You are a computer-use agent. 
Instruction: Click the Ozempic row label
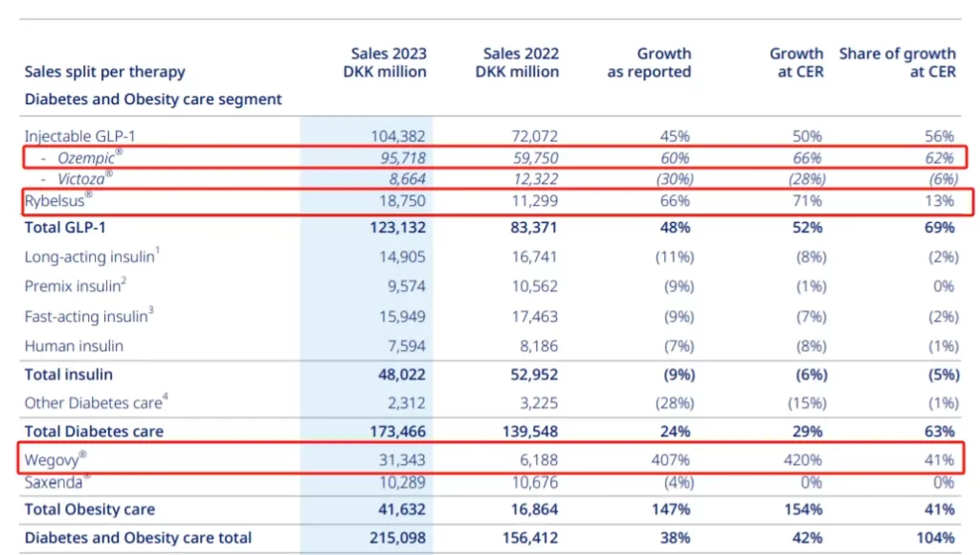(90, 158)
